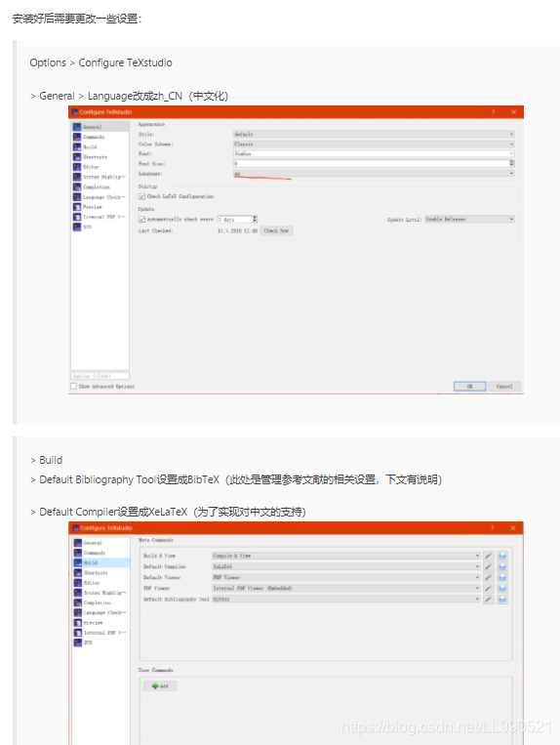The height and width of the screenshot is (745, 560).
Task: Open the Font dropdown showing SimSun
Action: pyautogui.click(x=374, y=154)
